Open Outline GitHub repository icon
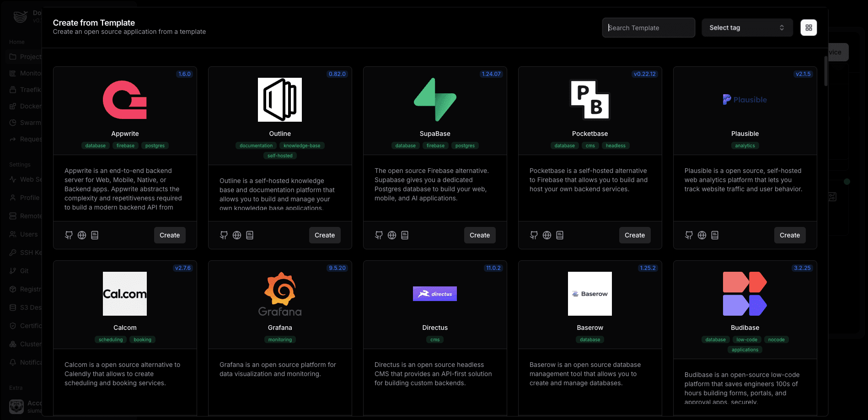868x420 pixels. (224, 235)
